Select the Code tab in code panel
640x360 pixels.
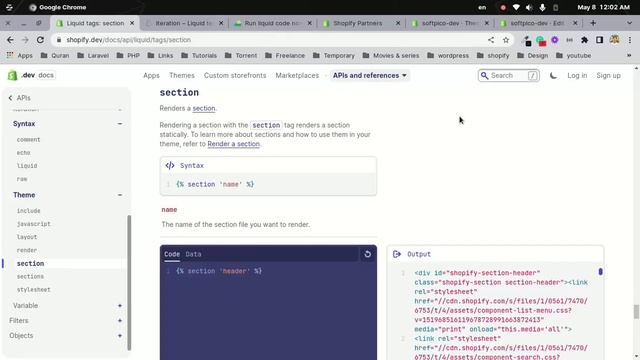click(172, 254)
